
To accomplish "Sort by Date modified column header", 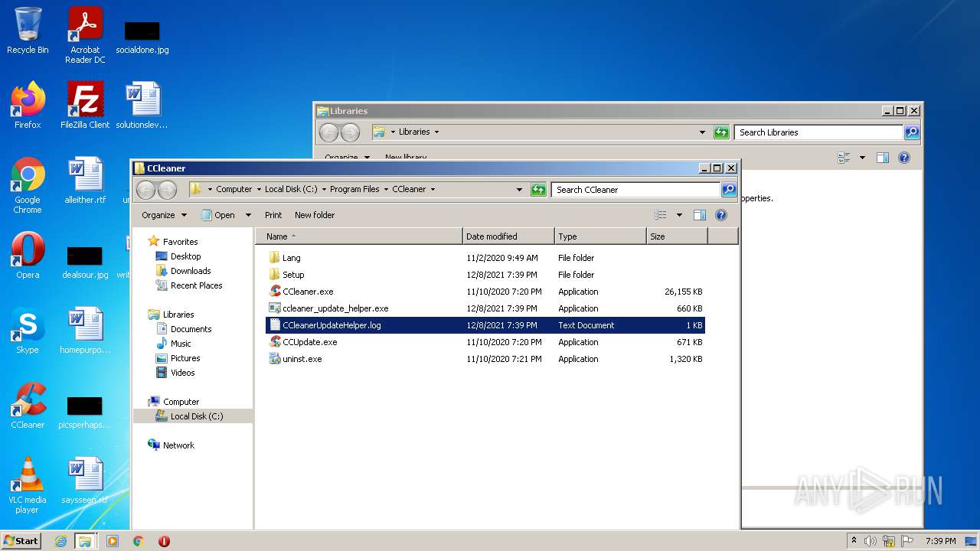I will pos(508,236).
